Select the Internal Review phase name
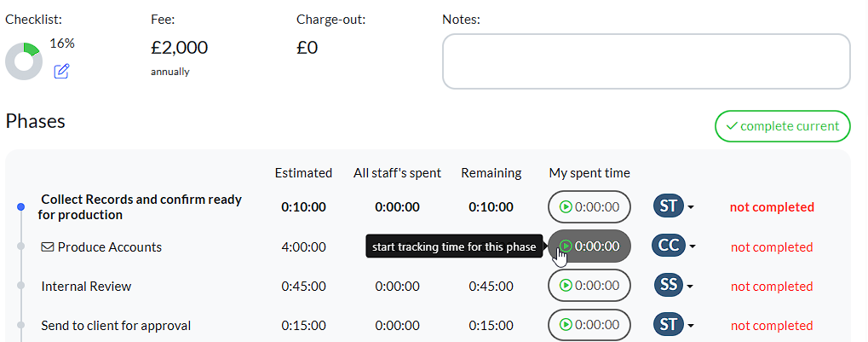This screenshot has height=342, width=868. (86, 287)
